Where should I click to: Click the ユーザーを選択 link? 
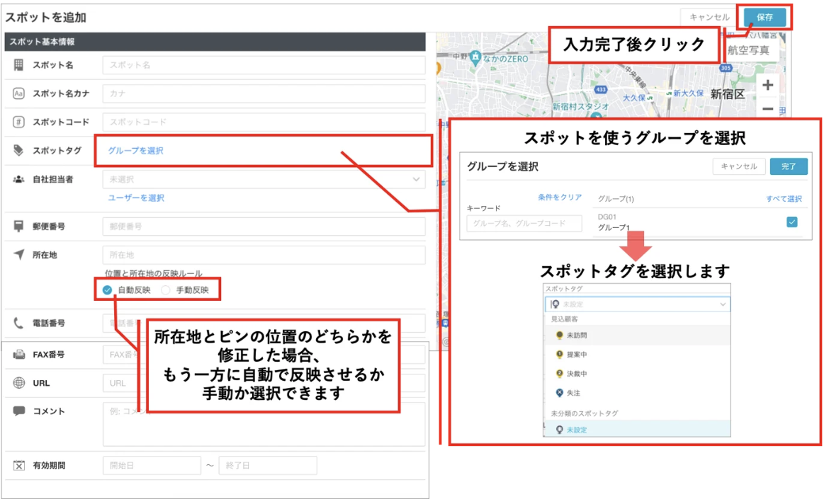[x=137, y=197]
